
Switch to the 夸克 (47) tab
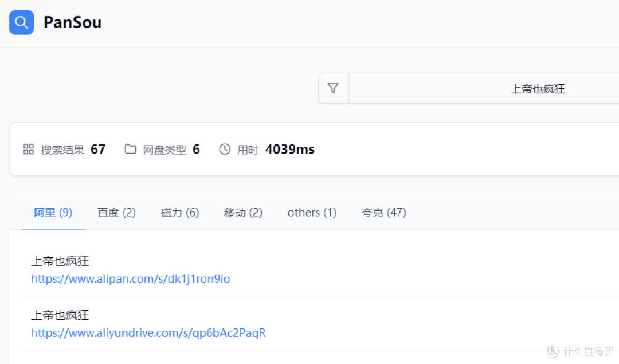(x=383, y=212)
